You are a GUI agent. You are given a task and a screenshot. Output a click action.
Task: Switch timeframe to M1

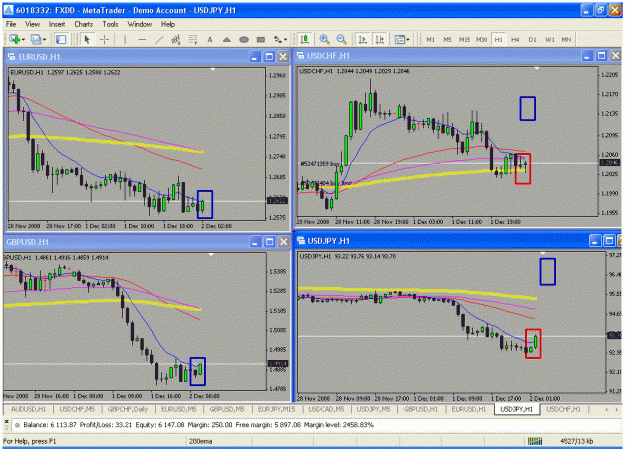[x=430, y=39]
